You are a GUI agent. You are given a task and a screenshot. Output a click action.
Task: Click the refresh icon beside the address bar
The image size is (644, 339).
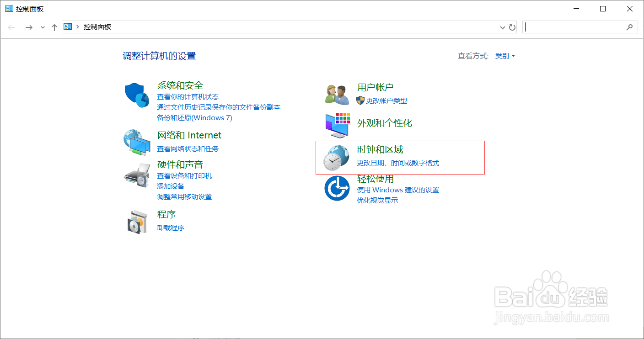(x=512, y=27)
